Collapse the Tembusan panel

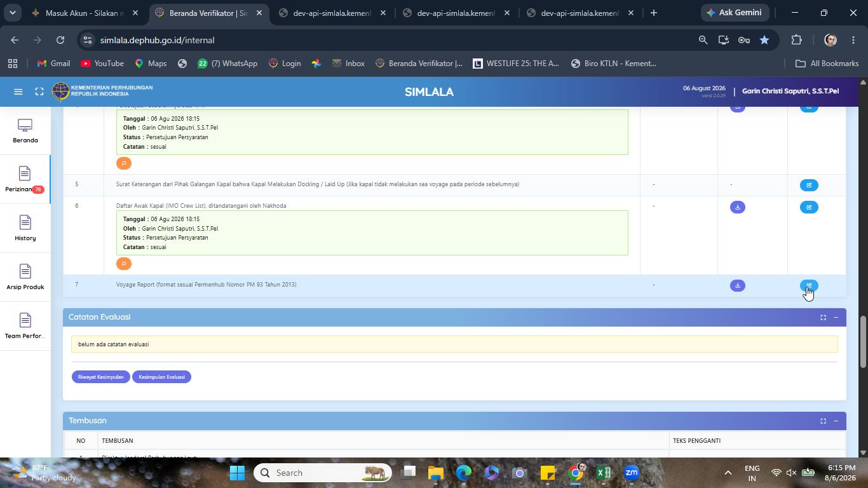(x=836, y=421)
